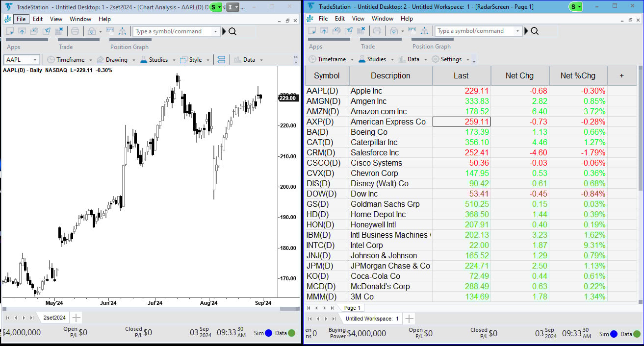Click the stacked cards icon in the chart toolbar
The width and height of the screenshot is (644, 346).
tap(34, 31)
